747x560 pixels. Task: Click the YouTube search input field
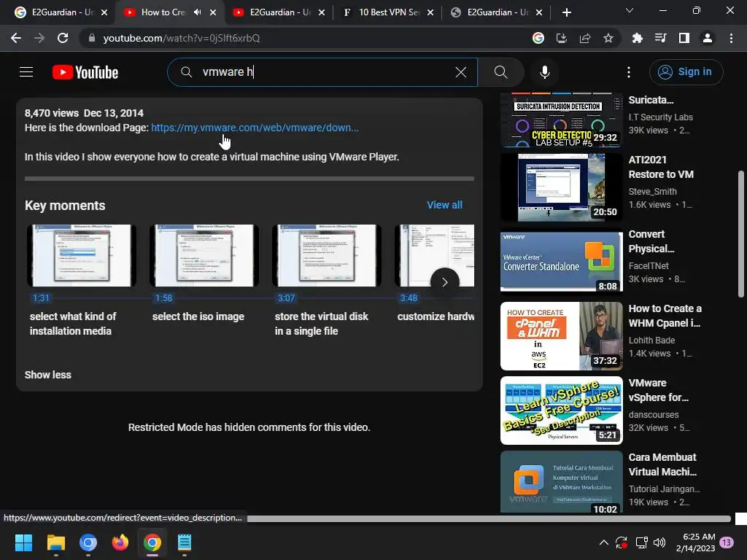tap(324, 72)
